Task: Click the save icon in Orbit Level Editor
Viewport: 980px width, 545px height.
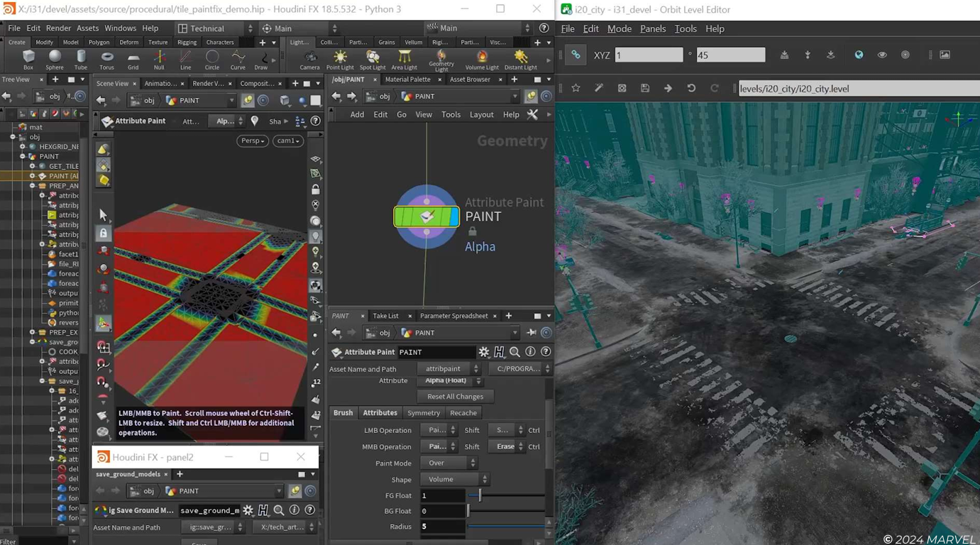Action: [x=645, y=88]
